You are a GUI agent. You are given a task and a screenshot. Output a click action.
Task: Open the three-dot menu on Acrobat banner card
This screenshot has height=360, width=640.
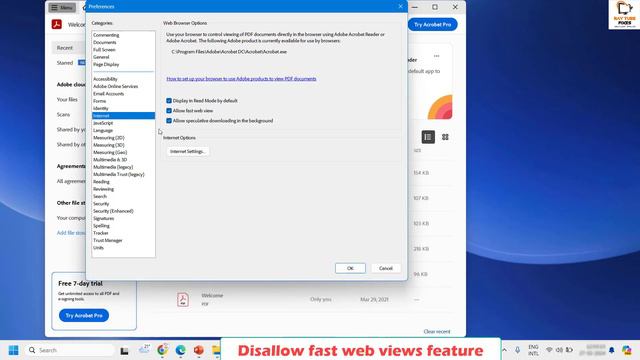437,56
